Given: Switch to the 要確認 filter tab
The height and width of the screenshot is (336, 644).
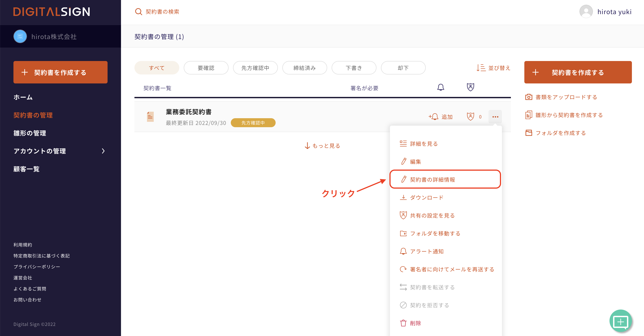Looking at the screenshot, I should pos(206,68).
